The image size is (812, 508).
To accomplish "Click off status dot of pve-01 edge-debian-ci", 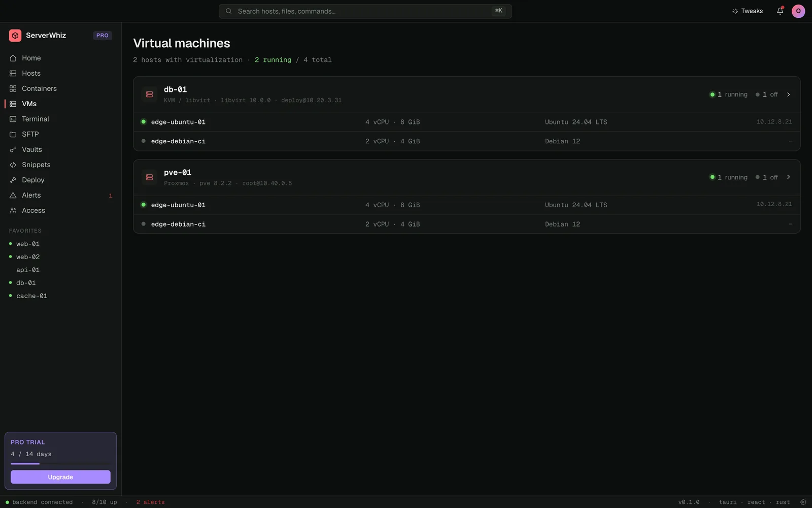I will point(144,224).
